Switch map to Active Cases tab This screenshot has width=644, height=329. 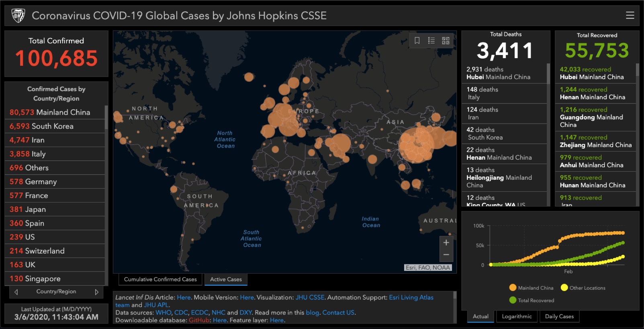[x=226, y=279]
